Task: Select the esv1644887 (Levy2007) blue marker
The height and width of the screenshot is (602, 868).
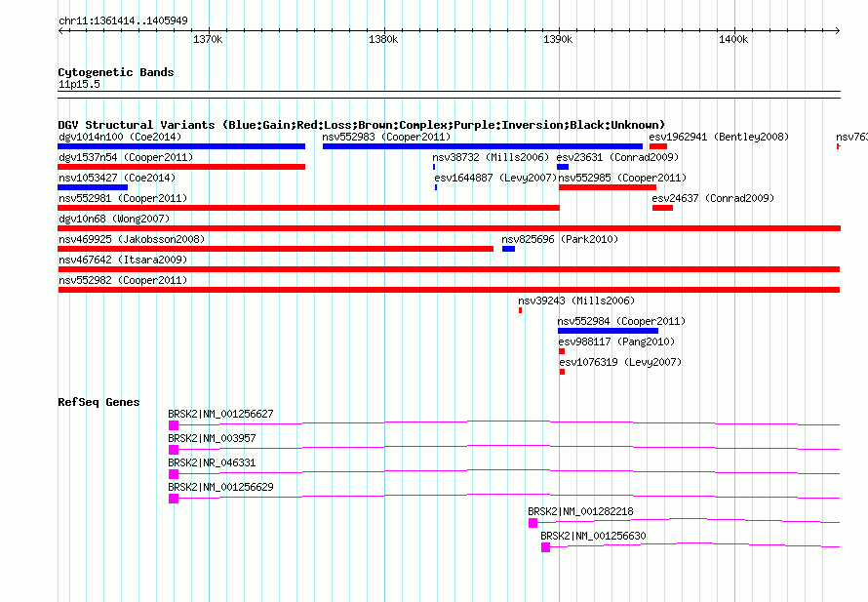Action: coord(436,187)
